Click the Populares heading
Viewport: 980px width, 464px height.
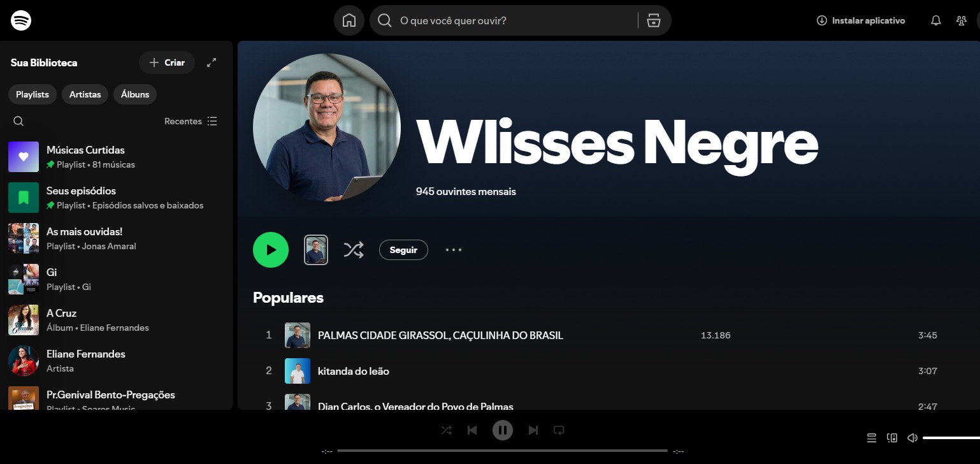point(288,298)
